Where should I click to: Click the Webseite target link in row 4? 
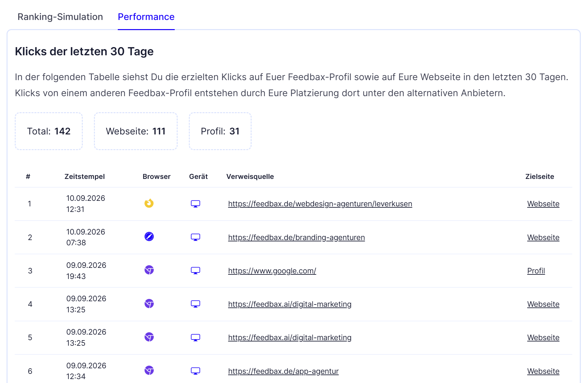point(543,304)
